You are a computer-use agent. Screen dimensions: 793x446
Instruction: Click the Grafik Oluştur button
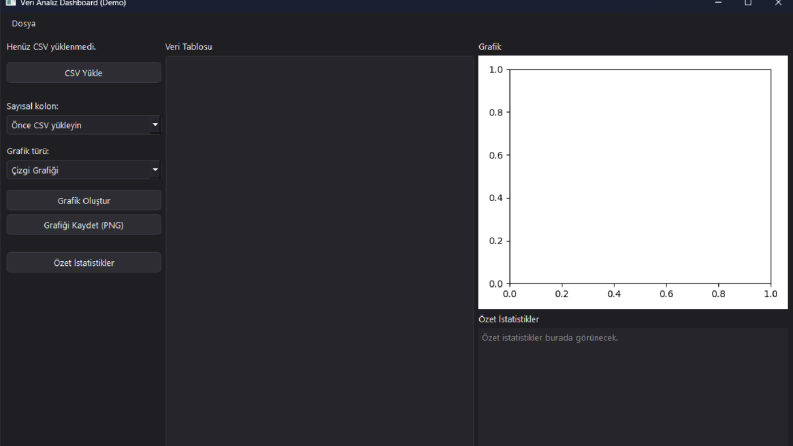[83, 201]
